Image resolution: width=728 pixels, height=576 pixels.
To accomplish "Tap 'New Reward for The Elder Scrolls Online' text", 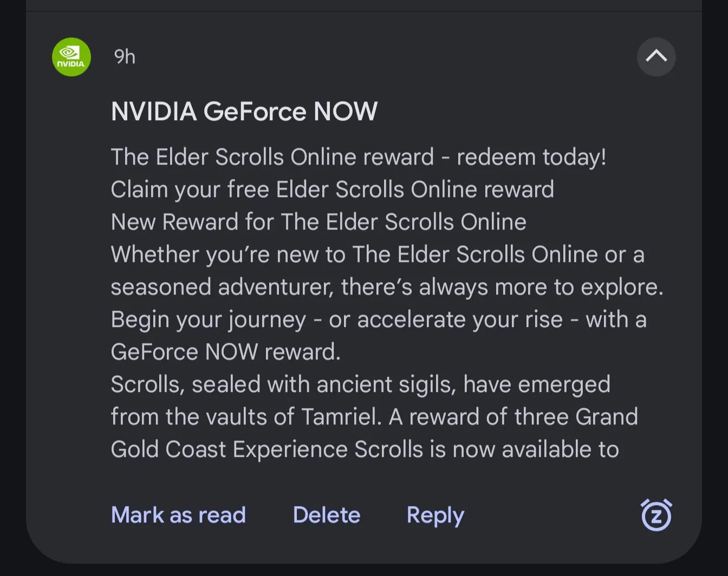I will click(x=318, y=222).
